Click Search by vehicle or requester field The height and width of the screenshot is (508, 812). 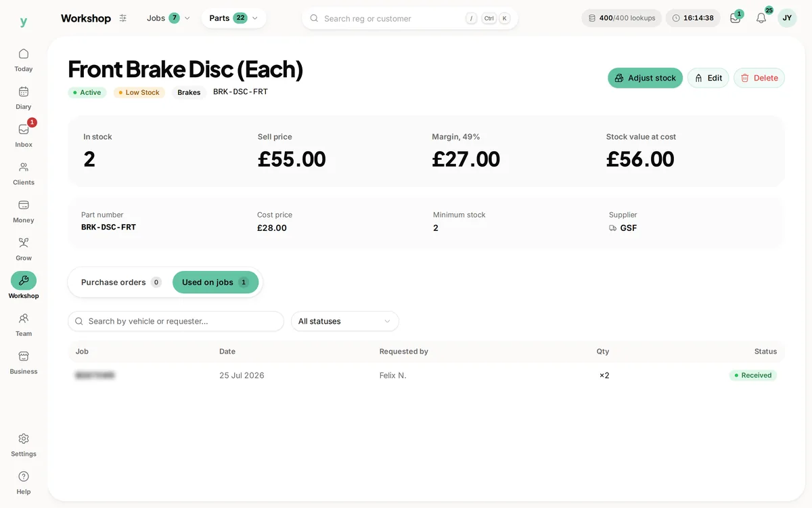[x=176, y=321]
